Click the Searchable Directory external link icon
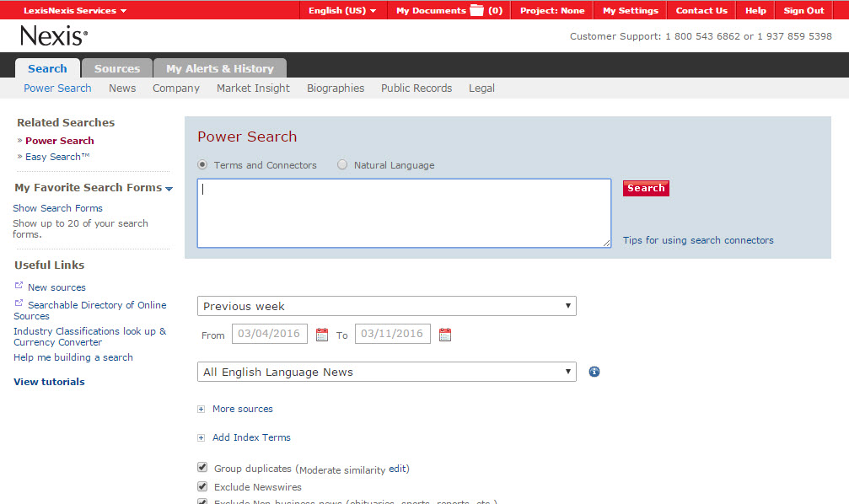The height and width of the screenshot is (504, 849). pos(19,303)
